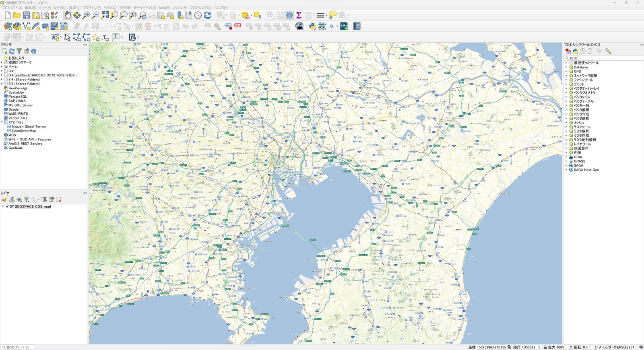
Task: Expand the GDAL processing group
Action: point(566,157)
